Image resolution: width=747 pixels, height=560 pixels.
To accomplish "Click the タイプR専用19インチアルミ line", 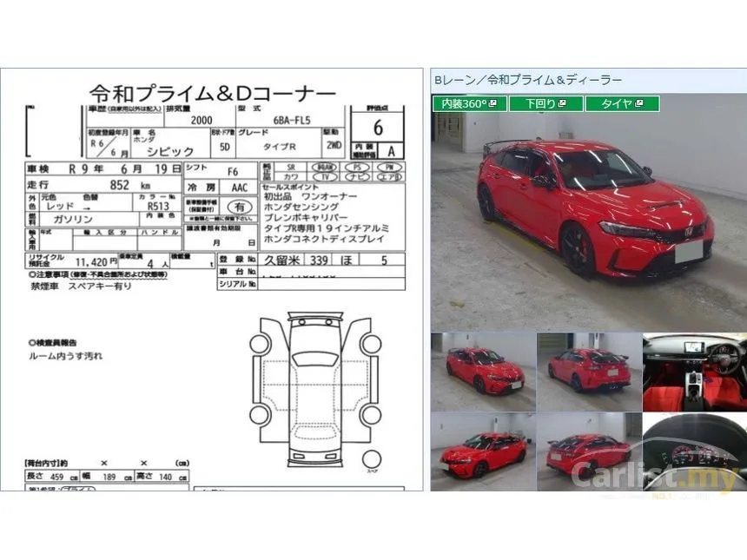I will point(327,228).
